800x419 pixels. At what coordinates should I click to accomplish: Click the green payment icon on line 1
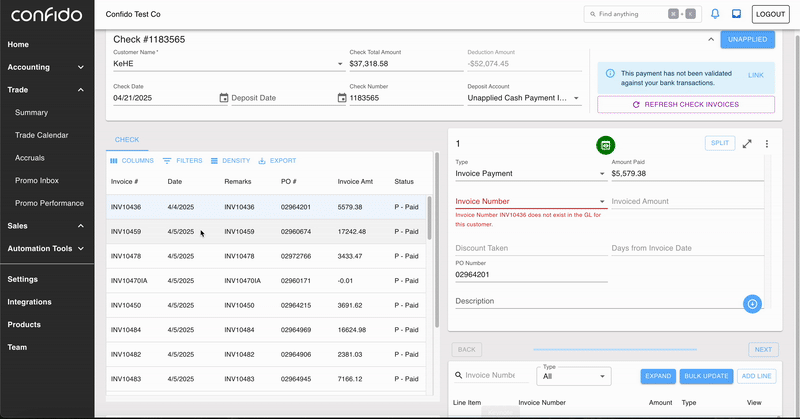coord(606,145)
